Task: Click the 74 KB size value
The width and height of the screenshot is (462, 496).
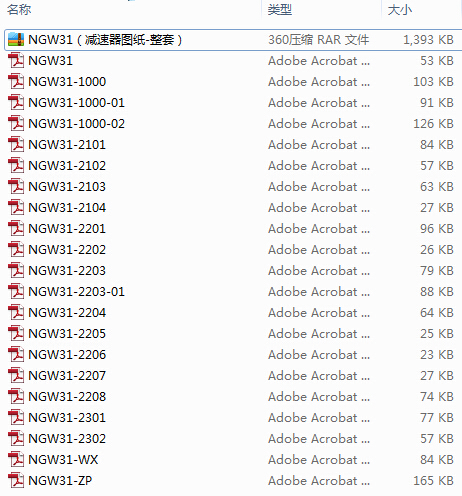Action: tap(437, 396)
